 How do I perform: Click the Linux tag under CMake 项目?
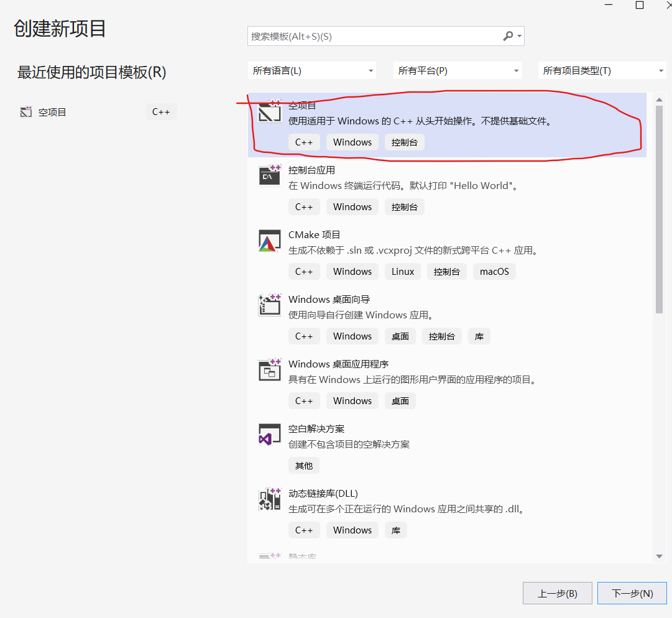coord(403,272)
